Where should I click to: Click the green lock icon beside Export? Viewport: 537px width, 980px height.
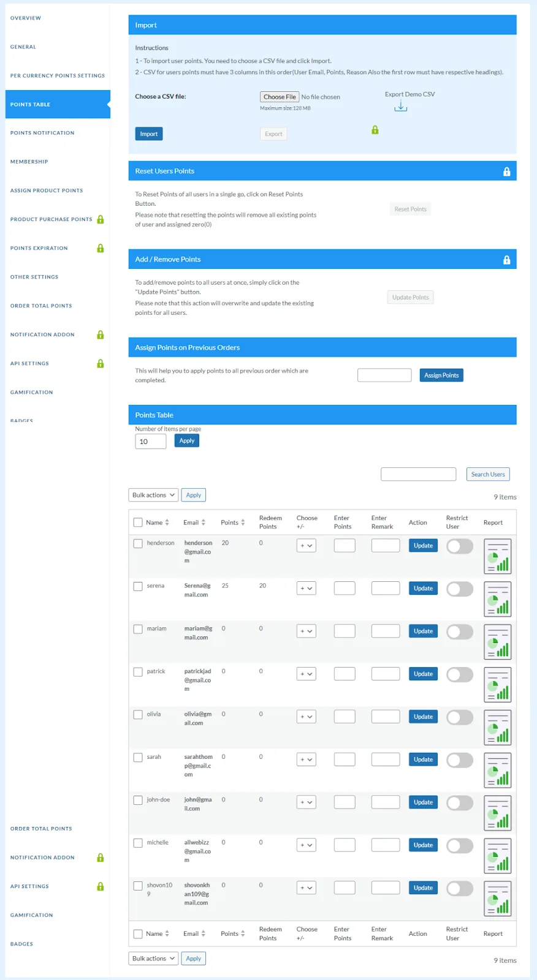coord(375,130)
